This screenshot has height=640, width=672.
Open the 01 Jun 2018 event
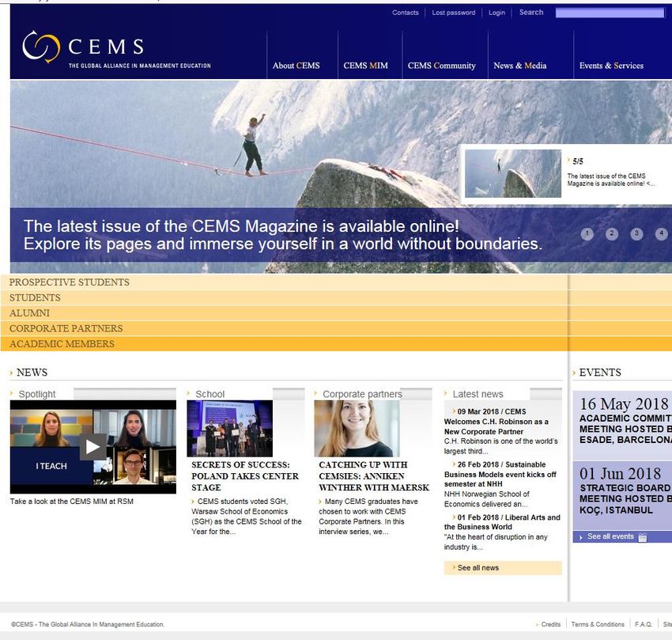tap(622, 495)
